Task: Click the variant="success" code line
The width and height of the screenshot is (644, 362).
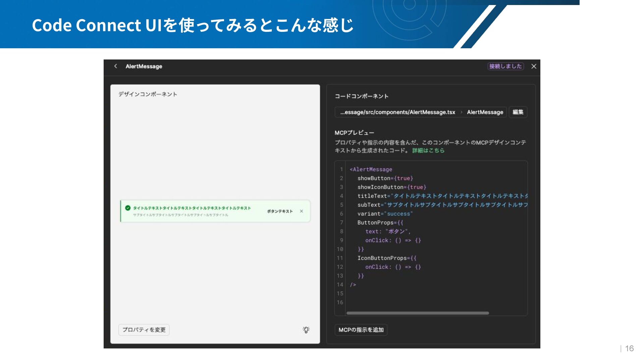Action: click(385, 214)
